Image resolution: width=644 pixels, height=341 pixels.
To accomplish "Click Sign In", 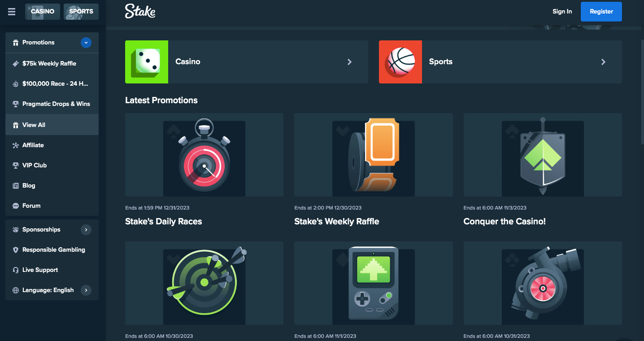I will 562,12.
